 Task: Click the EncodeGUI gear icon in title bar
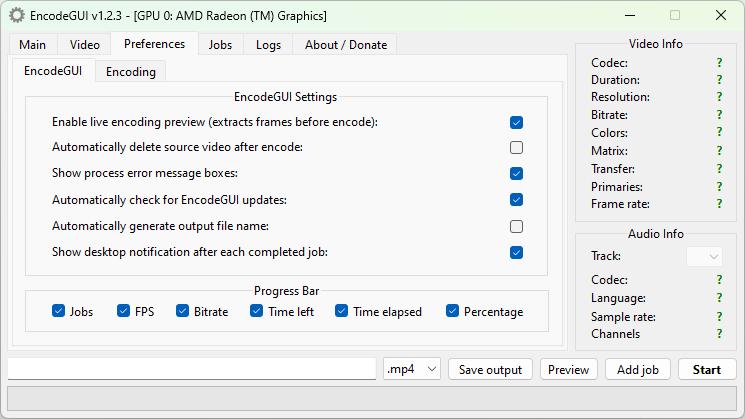tap(17, 15)
